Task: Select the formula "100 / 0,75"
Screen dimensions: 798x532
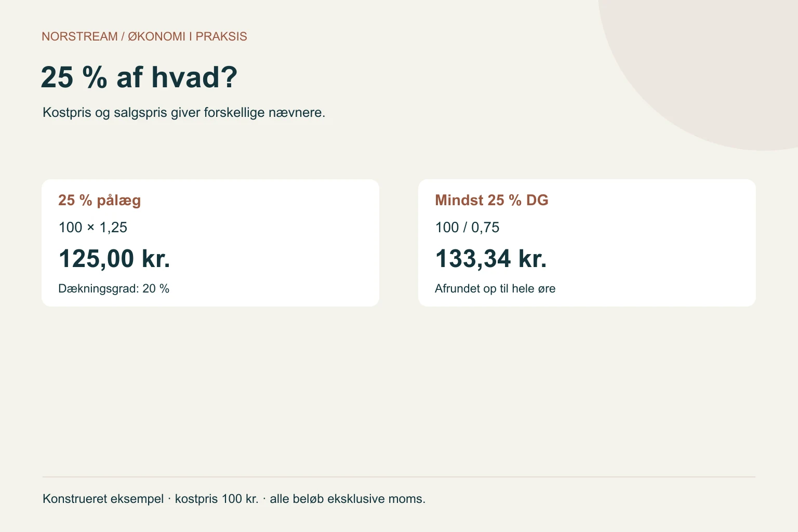Action: pos(467,228)
